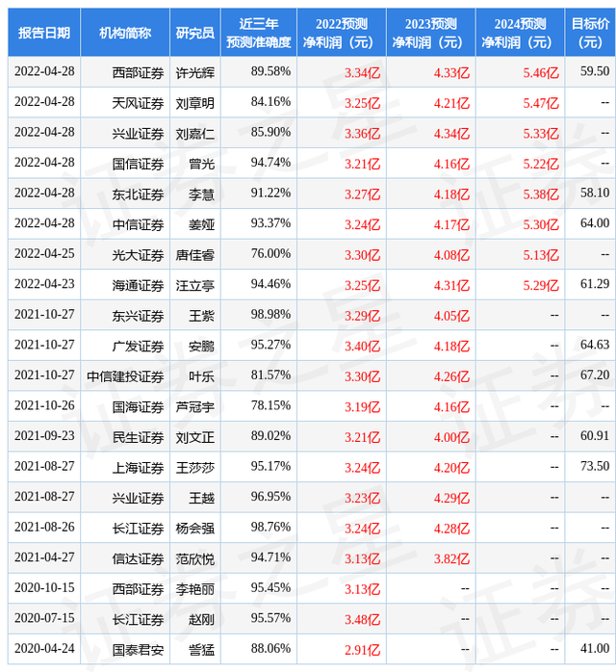The image size is (616, 672).
Task: Click accuracy value 98.98%
Action: 270,315
